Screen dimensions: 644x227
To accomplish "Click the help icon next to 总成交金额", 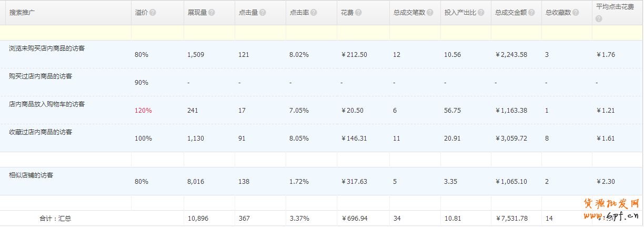I will [532, 13].
